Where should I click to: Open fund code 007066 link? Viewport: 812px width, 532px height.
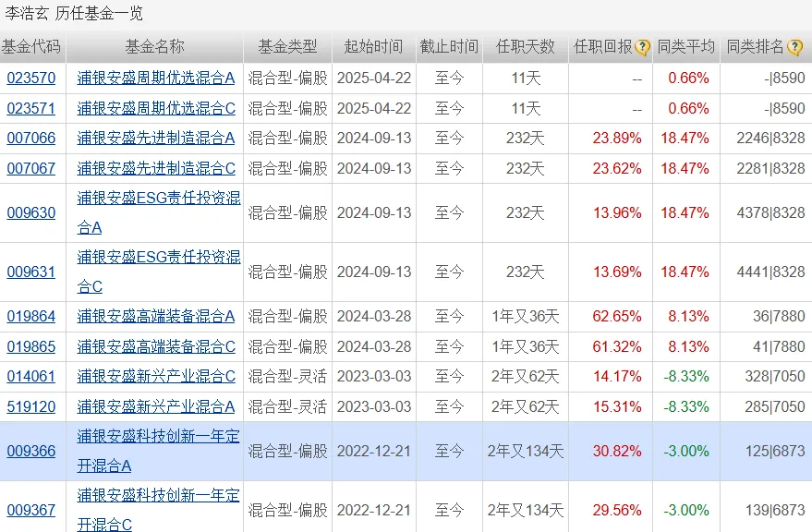click(31, 139)
